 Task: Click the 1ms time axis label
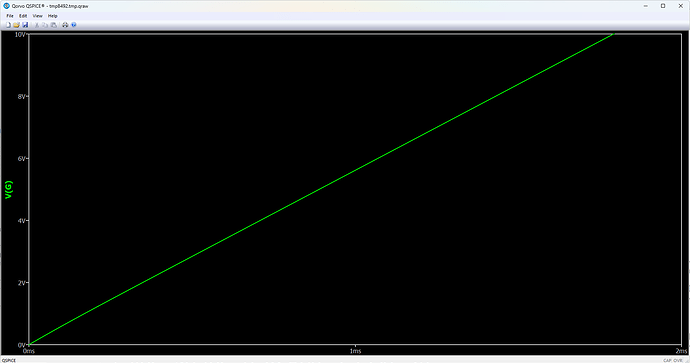pos(355,351)
